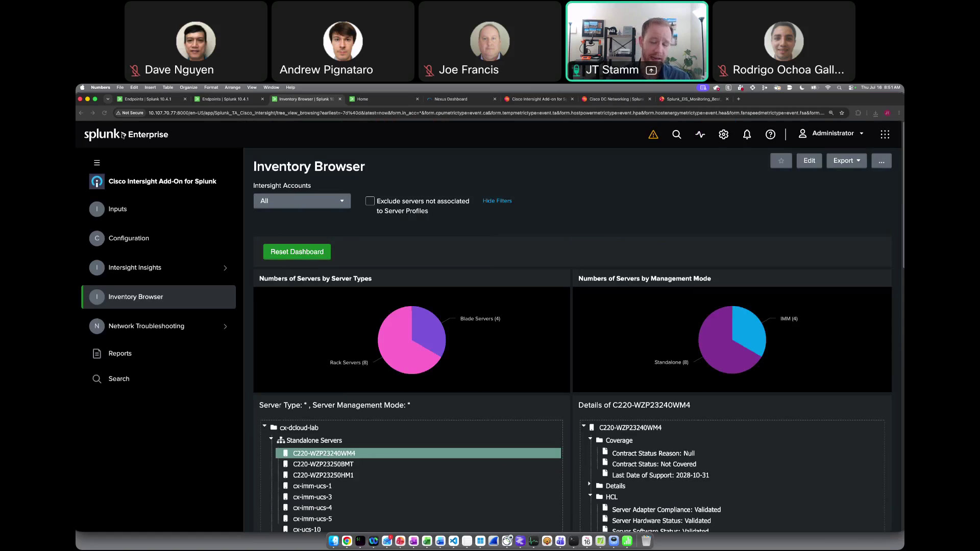Open Chrome in the macOS dock

[347, 541]
